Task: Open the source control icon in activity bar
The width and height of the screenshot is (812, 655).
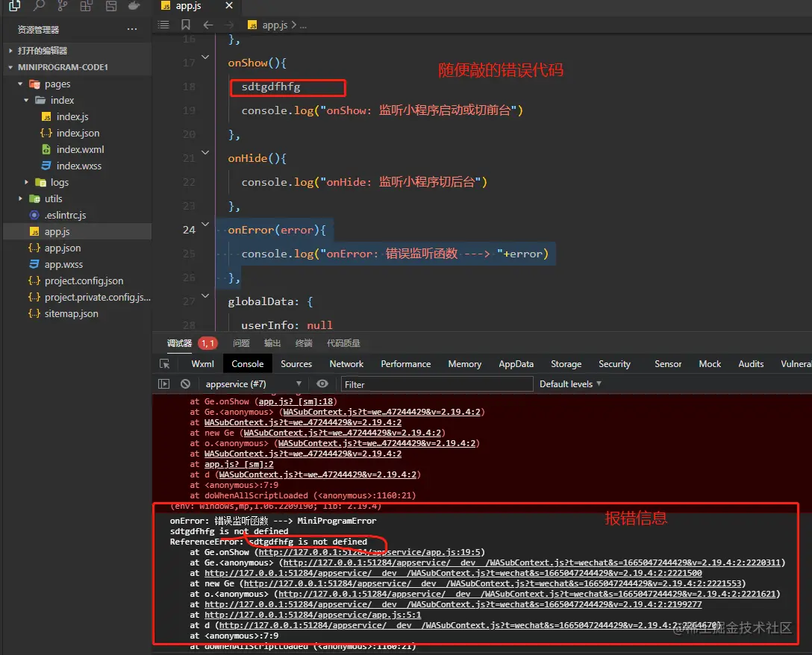Action: click(x=63, y=6)
